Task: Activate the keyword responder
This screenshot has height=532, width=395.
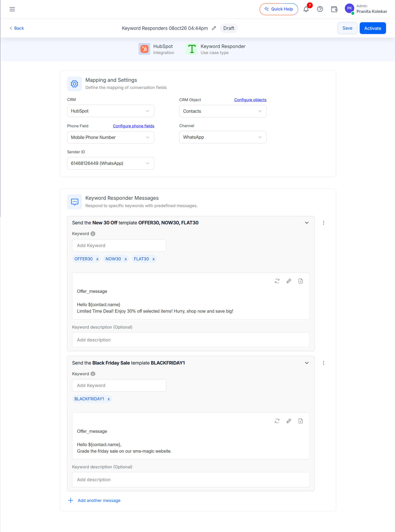Action: pyautogui.click(x=373, y=28)
